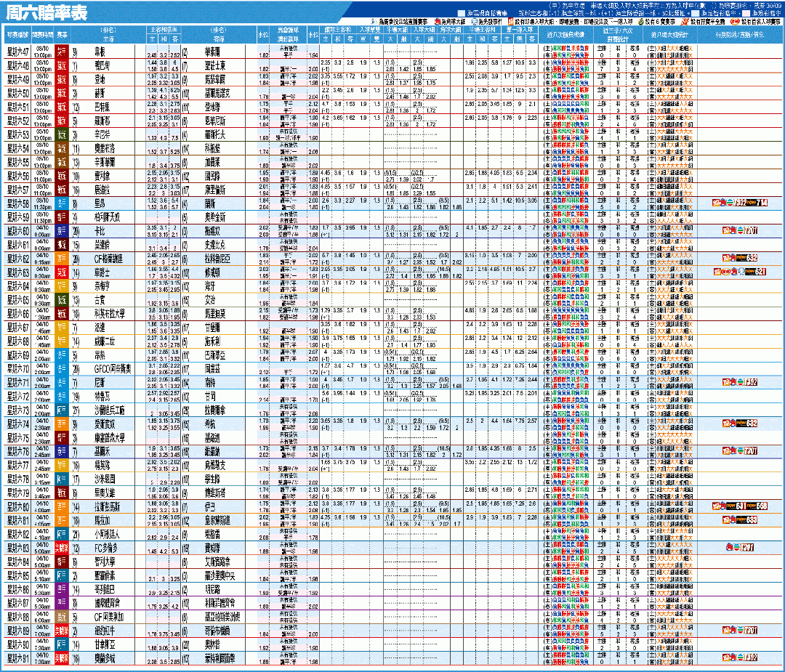Select the broadcast channel badges in row 星期六60
Viewport: 785px width, 672px height.
(740, 231)
